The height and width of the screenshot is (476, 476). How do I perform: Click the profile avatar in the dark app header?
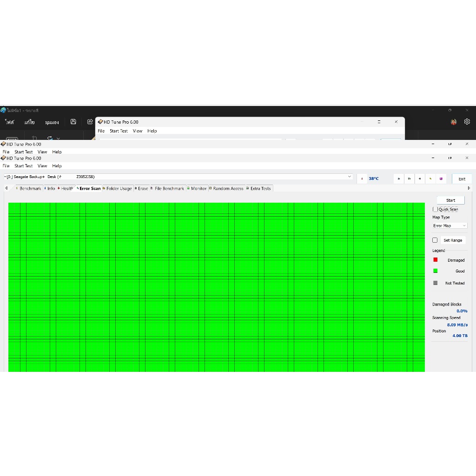tap(454, 122)
